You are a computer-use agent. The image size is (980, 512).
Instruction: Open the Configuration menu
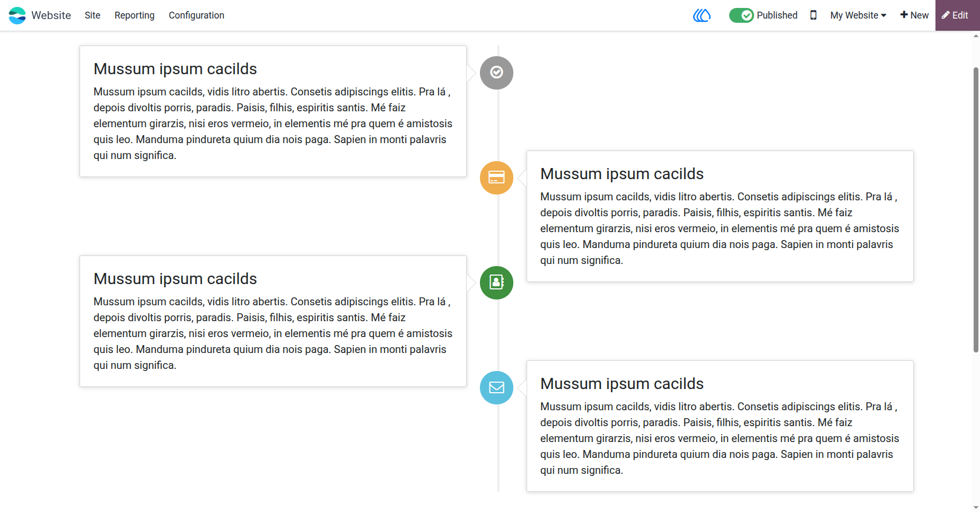coord(196,15)
